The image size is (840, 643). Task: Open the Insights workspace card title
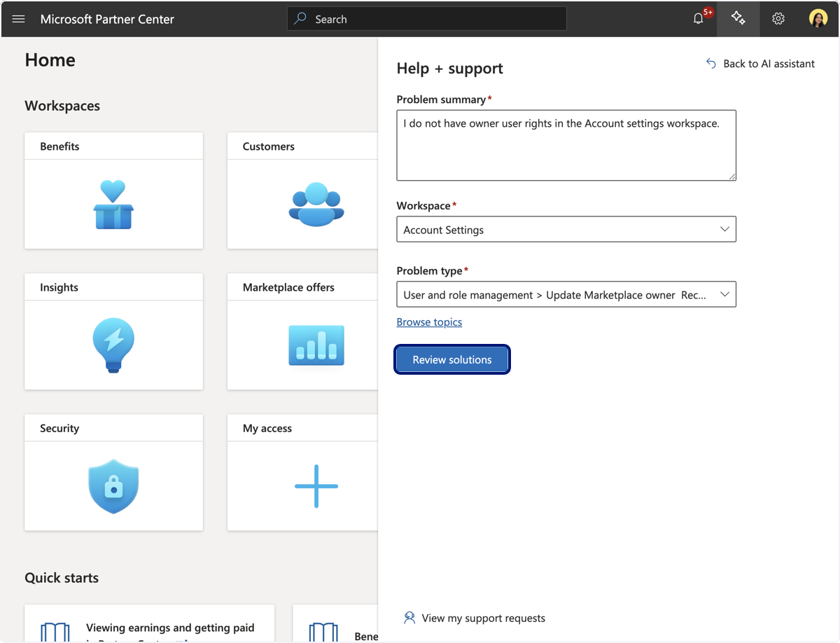pos(59,287)
